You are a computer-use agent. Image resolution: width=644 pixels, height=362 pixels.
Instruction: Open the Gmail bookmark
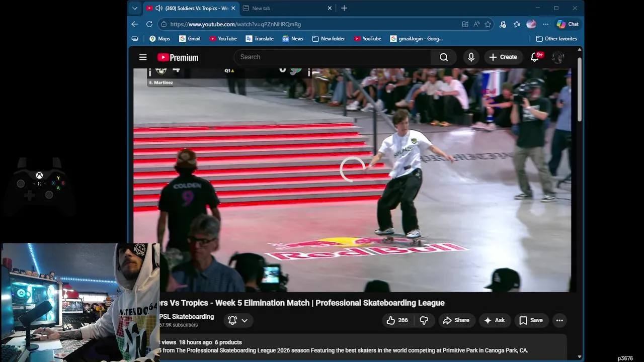(x=190, y=39)
